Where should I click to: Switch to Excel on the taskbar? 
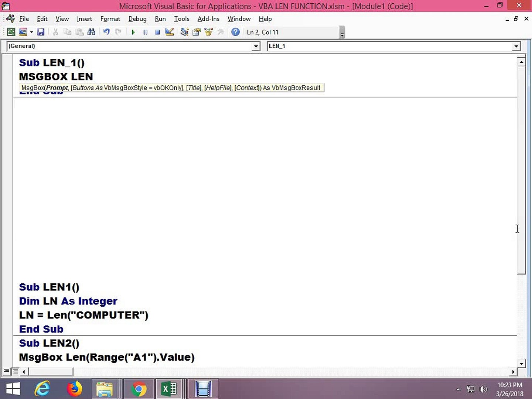(169, 389)
